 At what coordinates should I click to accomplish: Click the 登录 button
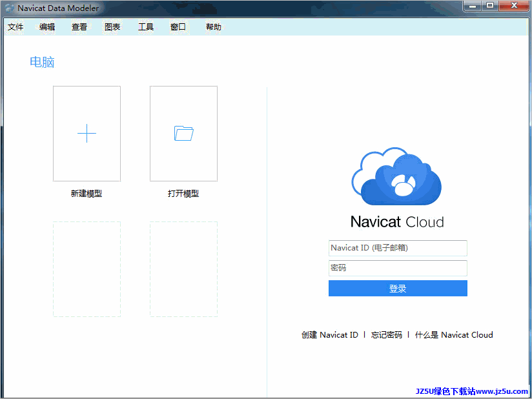pyautogui.click(x=398, y=289)
